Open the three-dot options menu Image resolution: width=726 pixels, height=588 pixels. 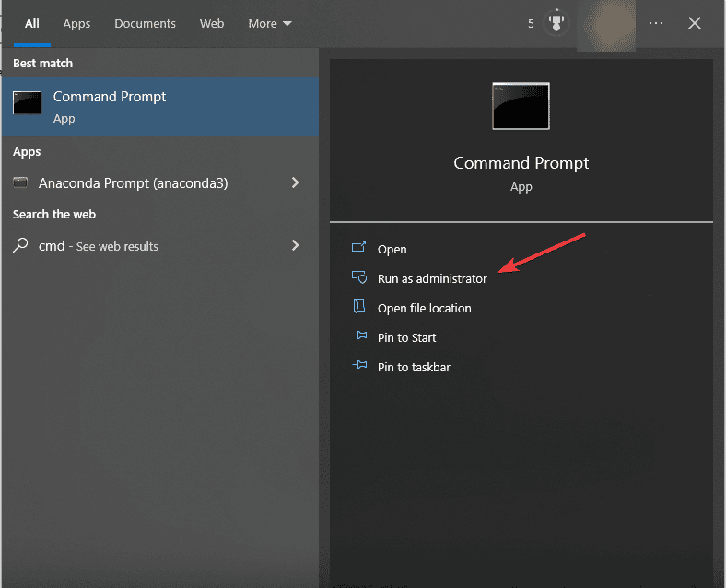pos(656,23)
